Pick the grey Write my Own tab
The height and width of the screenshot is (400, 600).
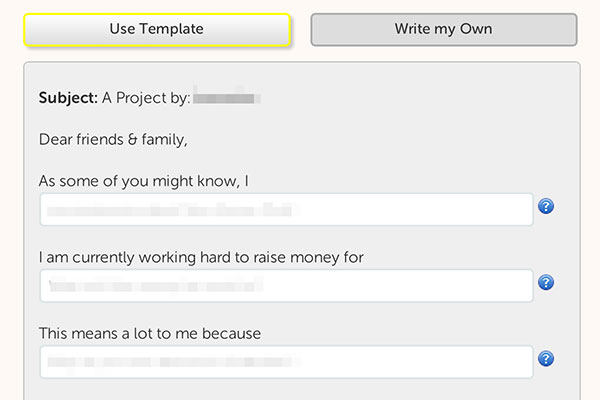444,30
